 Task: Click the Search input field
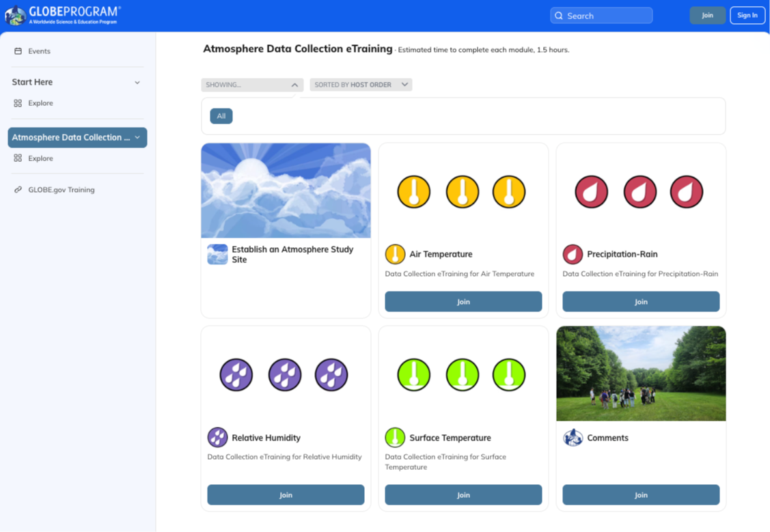pos(601,15)
